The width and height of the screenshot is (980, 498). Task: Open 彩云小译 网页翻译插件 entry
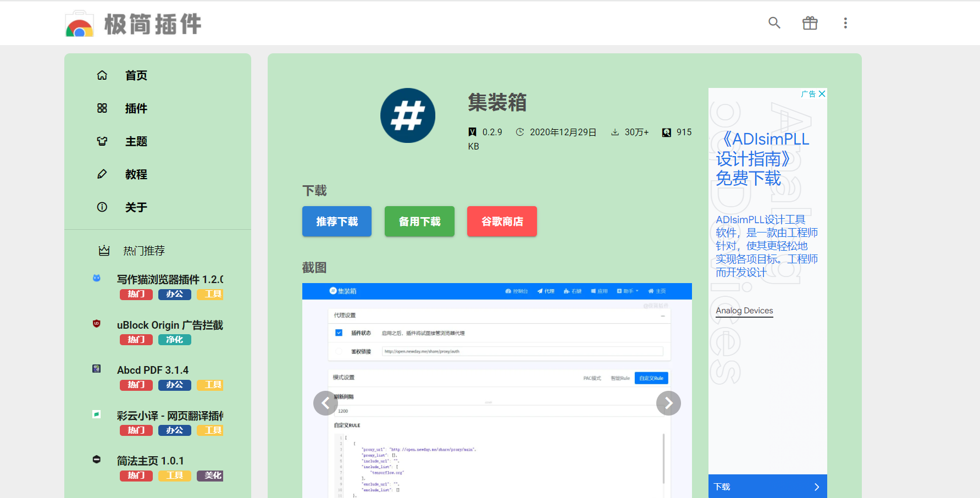pyautogui.click(x=170, y=416)
